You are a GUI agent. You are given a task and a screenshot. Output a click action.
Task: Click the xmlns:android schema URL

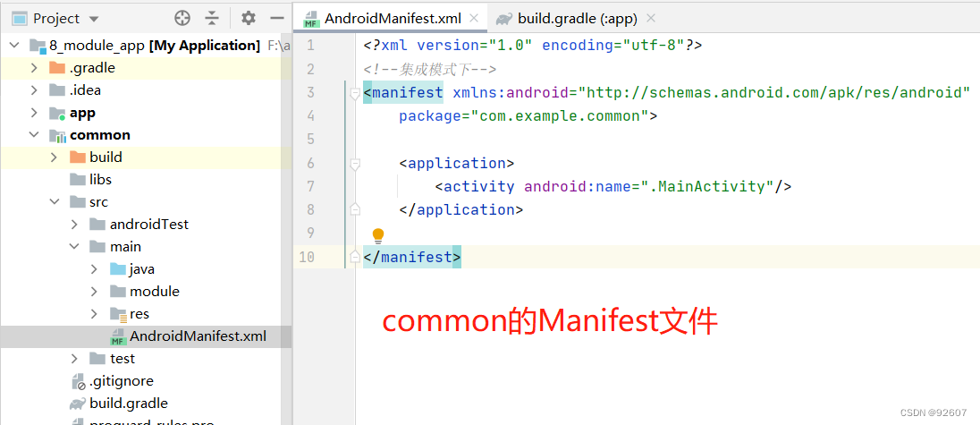(x=773, y=93)
